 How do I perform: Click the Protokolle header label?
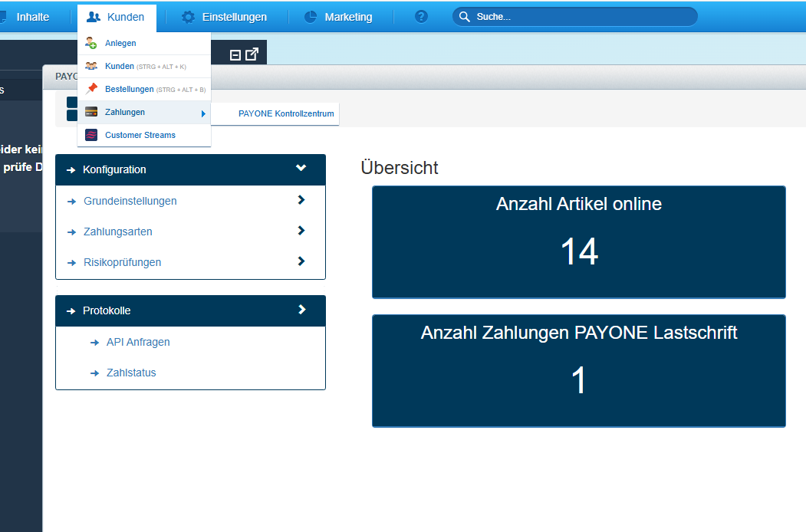point(107,310)
